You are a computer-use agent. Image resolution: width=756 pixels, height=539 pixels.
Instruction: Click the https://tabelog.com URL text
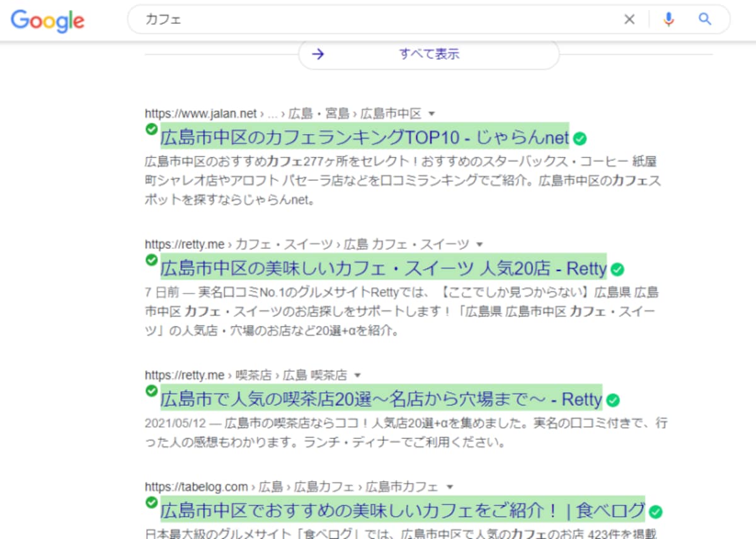click(x=197, y=487)
